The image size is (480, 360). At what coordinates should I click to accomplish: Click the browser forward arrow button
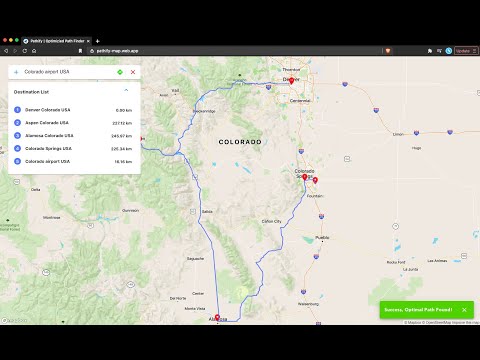15,51
